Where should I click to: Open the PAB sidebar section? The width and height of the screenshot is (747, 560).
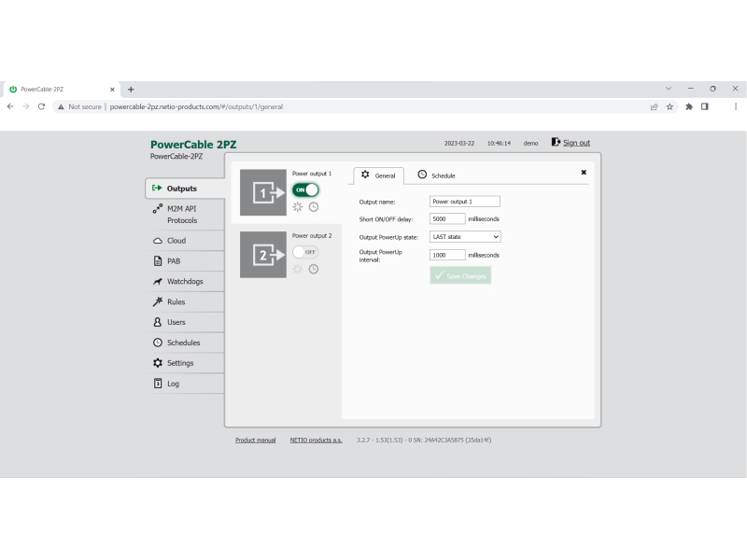185,261
